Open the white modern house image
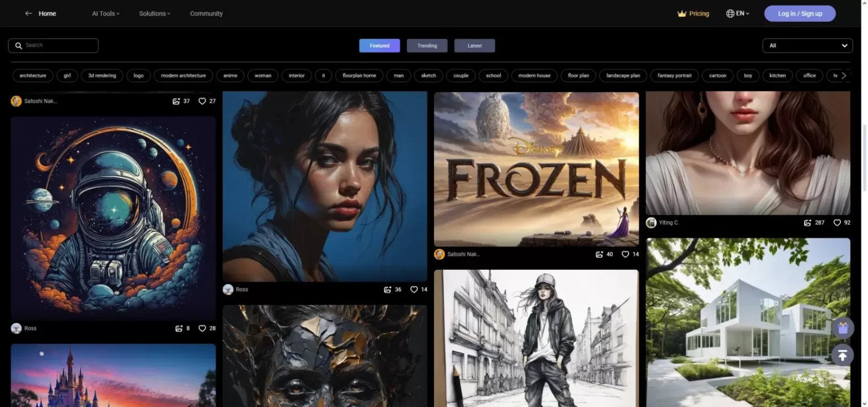This screenshot has height=407, width=868. pyautogui.click(x=748, y=322)
